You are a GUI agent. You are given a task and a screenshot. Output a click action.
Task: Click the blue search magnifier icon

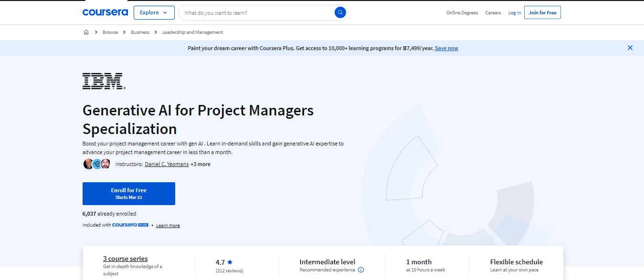tap(340, 13)
